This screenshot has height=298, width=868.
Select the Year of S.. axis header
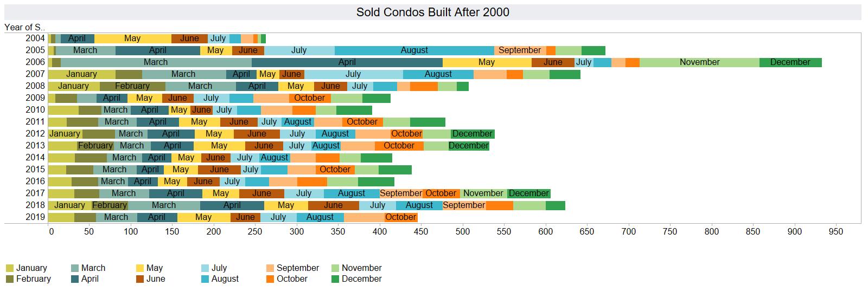point(25,27)
